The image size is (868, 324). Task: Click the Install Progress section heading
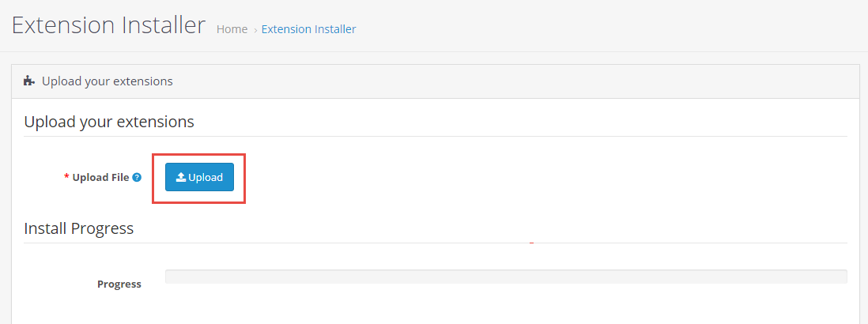pyautogui.click(x=78, y=228)
